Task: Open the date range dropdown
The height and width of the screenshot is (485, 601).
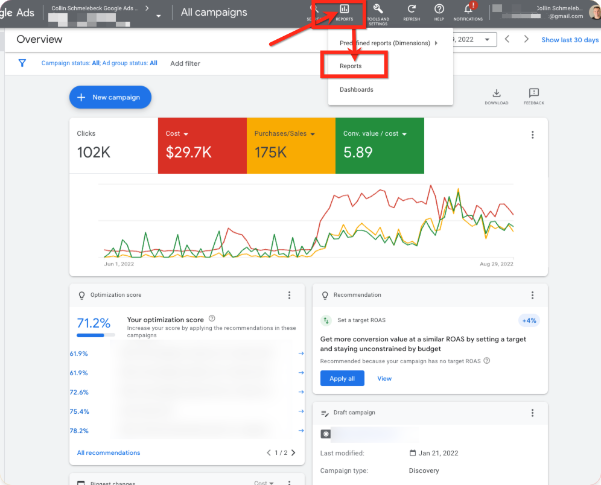Action: click(x=487, y=39)
